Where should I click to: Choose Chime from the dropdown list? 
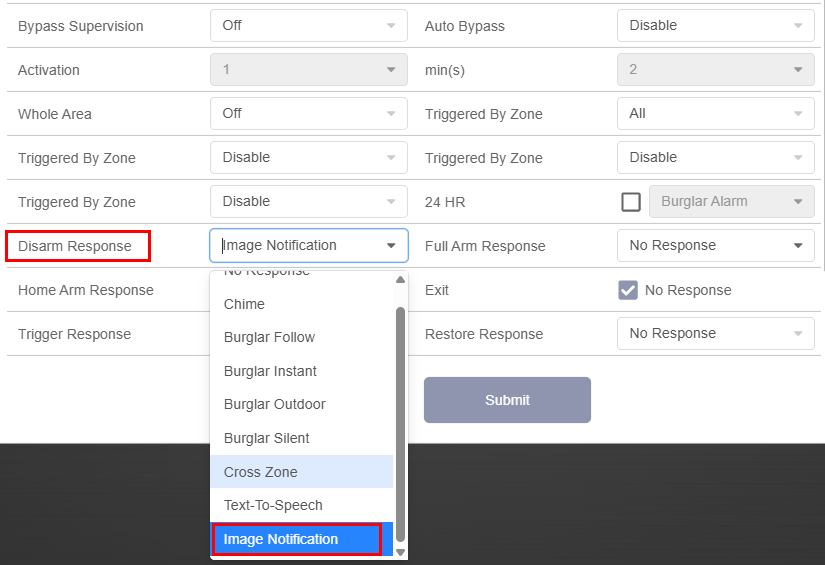(x=301, y=304)
